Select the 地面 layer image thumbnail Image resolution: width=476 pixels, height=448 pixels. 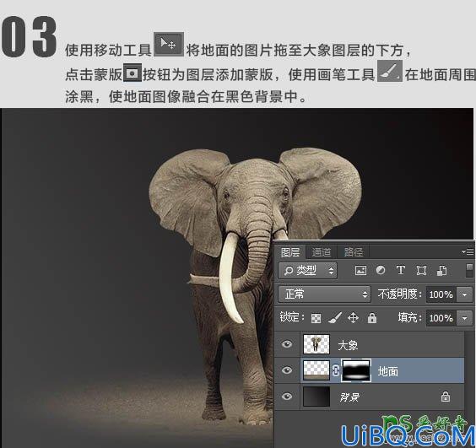316,370
